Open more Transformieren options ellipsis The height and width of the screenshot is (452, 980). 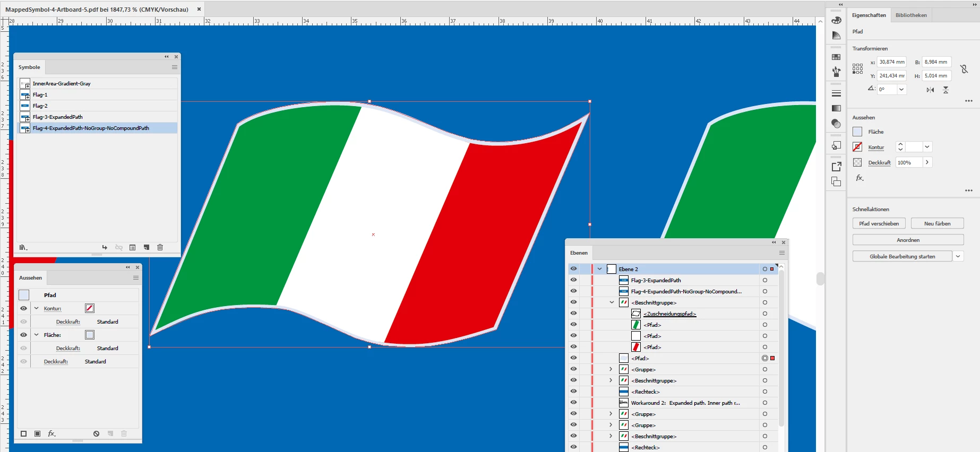point(969,101)
